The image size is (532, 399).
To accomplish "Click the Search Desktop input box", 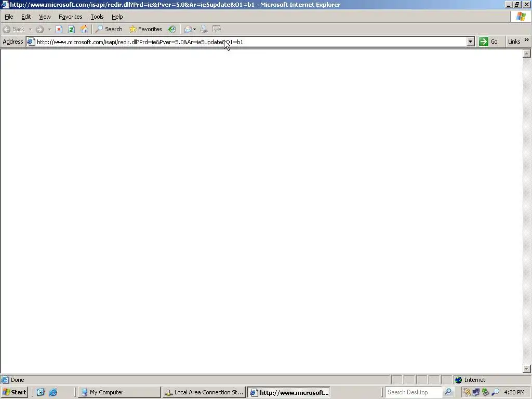I will pyautogui.click(x=413, y=392).
